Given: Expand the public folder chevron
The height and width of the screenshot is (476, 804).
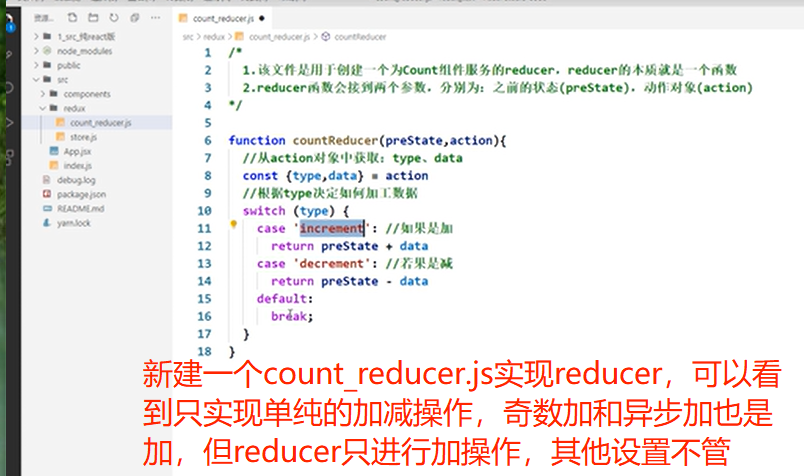Looking at the screenshot, I should (x=36, y=65).
